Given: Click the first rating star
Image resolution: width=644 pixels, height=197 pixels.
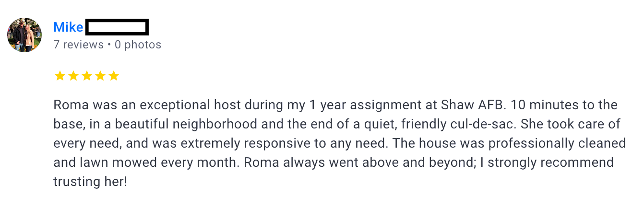Looking at the screenshot, I should click(x=60, y=76).
